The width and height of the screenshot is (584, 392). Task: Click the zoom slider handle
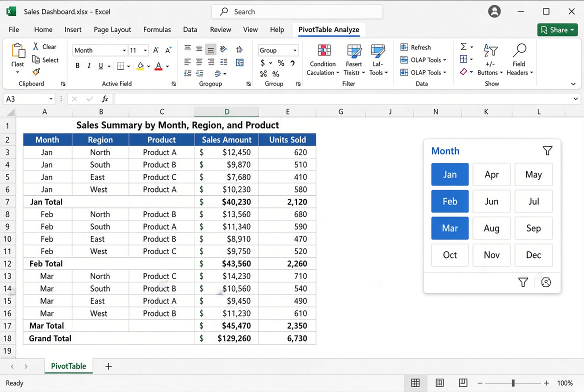pyautogui.click(x=513, y=382)
